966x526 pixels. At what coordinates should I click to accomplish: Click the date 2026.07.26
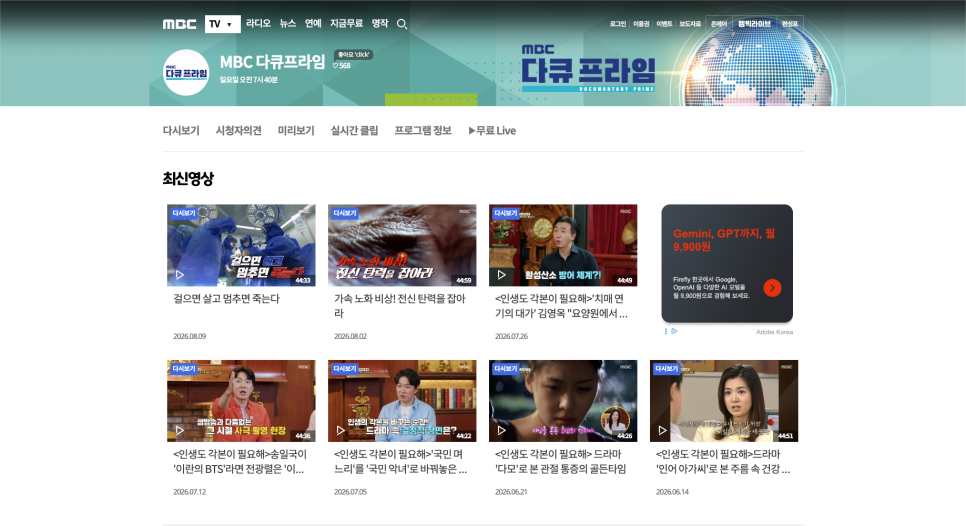coord(511,336)
